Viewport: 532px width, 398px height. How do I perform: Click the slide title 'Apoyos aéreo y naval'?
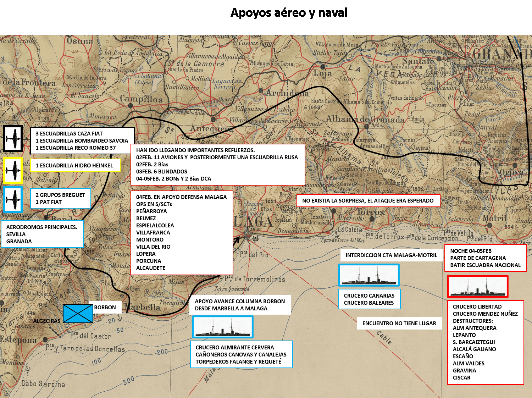click(x=289, y=13)
